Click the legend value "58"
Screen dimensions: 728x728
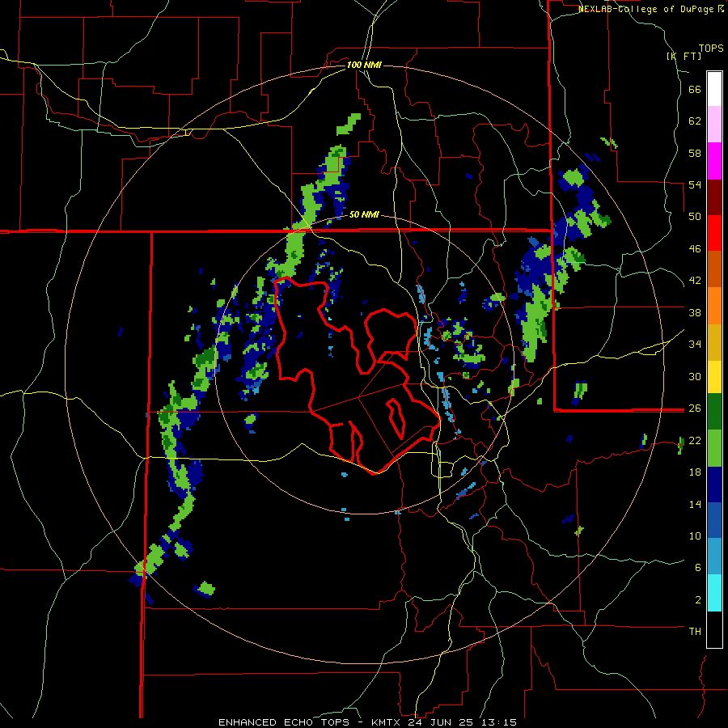[695, 153]
